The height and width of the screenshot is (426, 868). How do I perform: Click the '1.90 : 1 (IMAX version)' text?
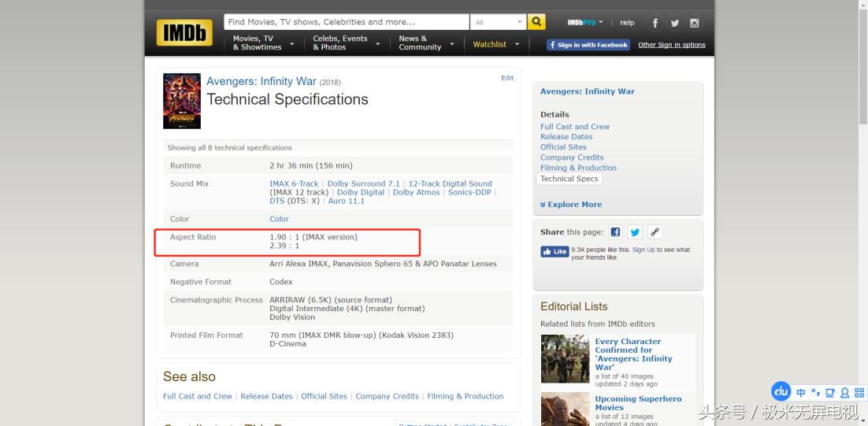313,237
